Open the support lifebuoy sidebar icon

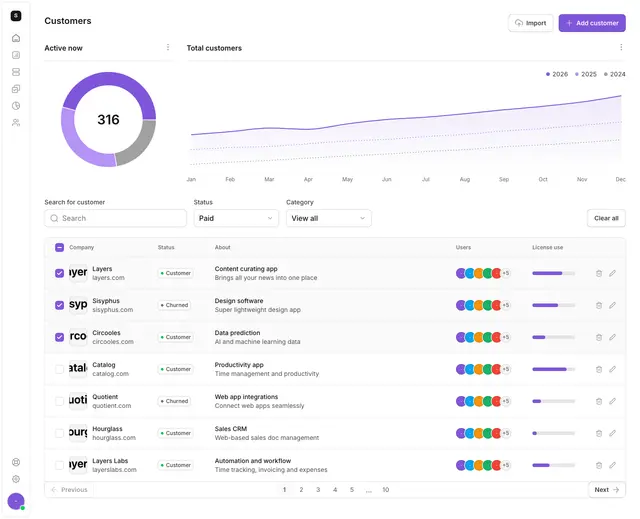coord(16,462)
